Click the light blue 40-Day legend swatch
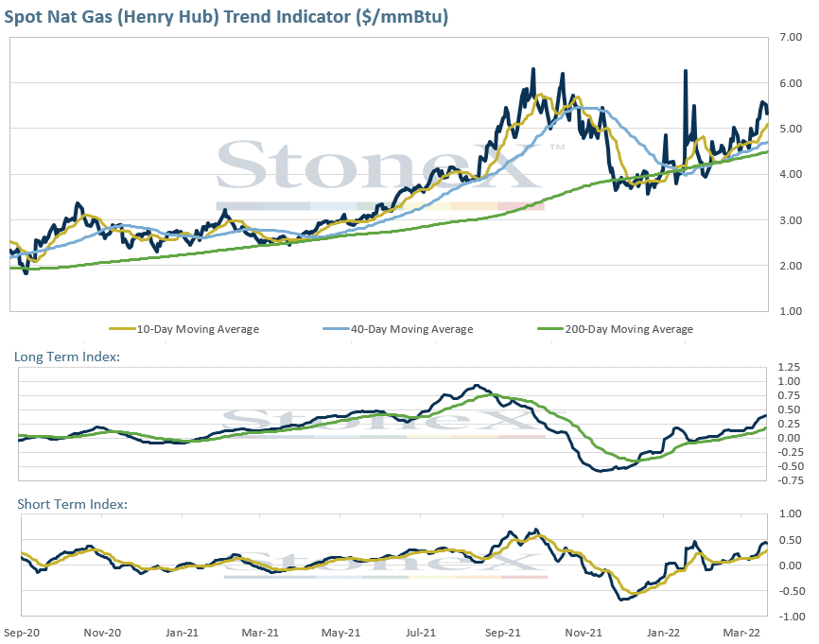The width and height of the screenshot is (819, 644). click(x=337, y=329)
